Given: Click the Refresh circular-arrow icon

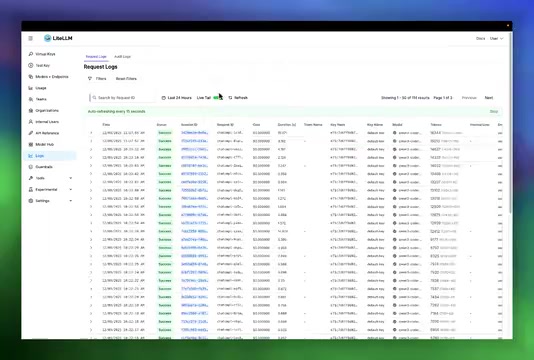Looking at the screenshot, I should (x=231, y=98).
